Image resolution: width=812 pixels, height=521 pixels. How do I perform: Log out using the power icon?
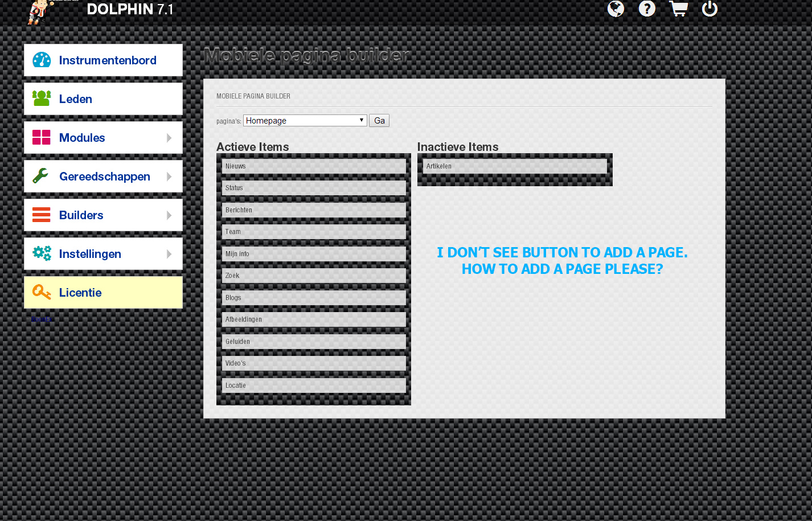click(710, 9)
